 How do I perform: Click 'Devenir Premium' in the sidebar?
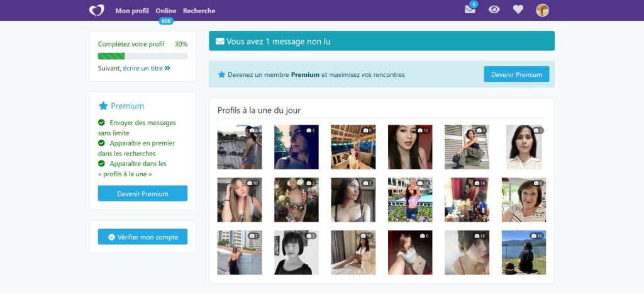[143, 193]
